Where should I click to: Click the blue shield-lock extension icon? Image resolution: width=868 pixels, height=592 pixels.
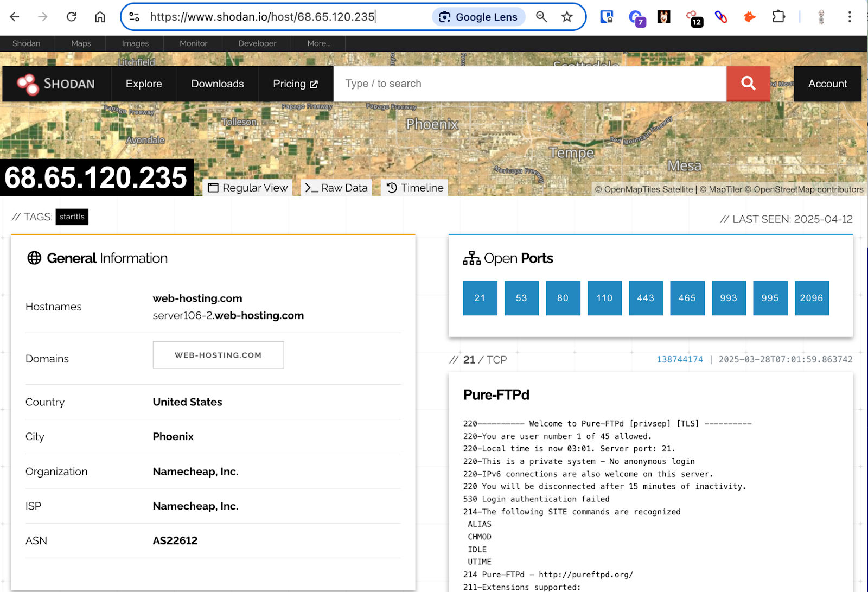point(607,17)
